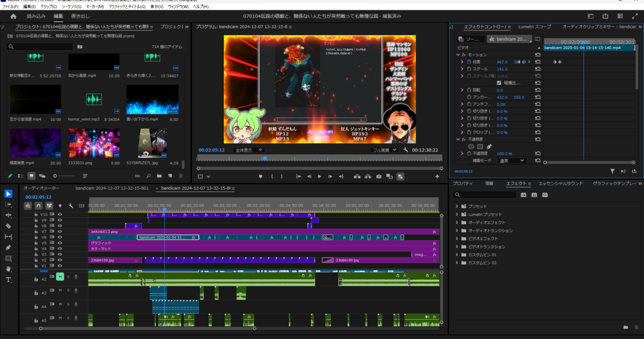644x339 pixels.
Task: Open the Quick Export share icon
Action: point(605,16)
